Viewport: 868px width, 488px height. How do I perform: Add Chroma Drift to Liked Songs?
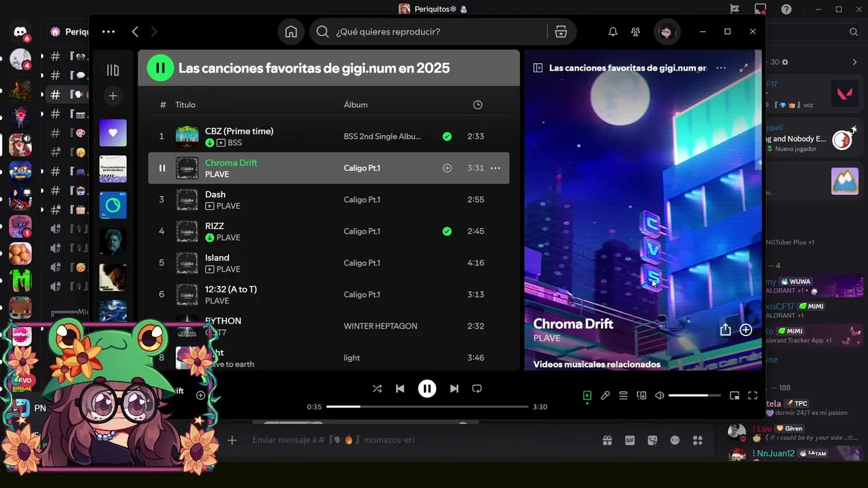click(447, 168)
